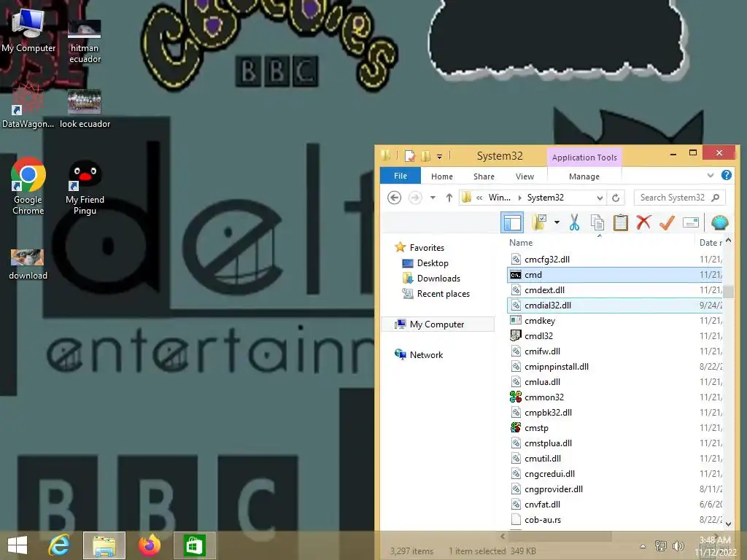Click the cmdl32 application icon
The image size is (747, 560).
(x=516, y=335)
